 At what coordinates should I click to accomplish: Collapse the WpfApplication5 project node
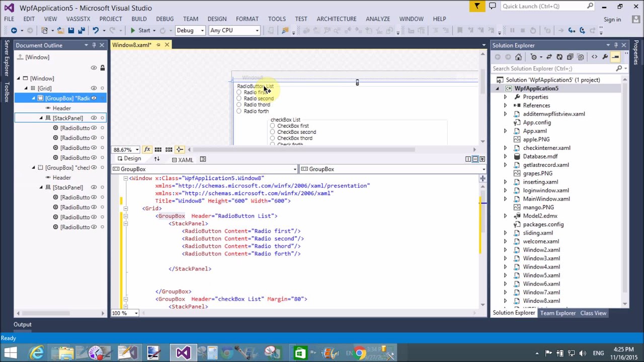498,88
